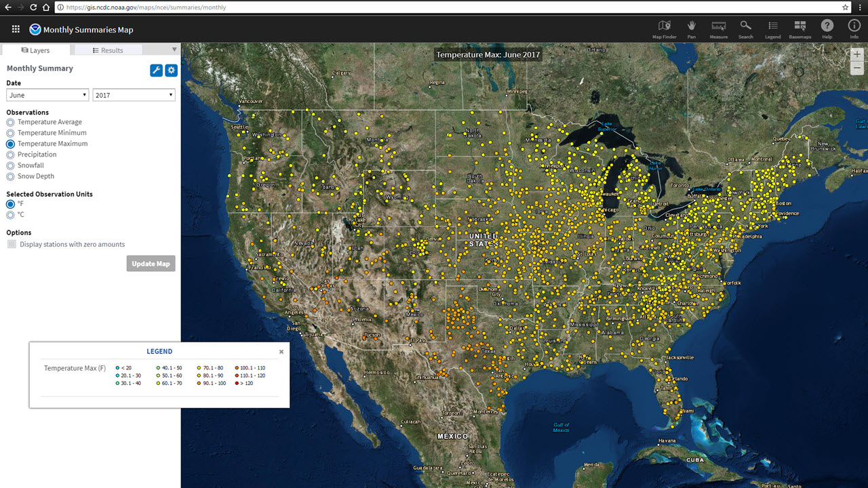Open the apps grid menu icon

click(x=16, y=29)
